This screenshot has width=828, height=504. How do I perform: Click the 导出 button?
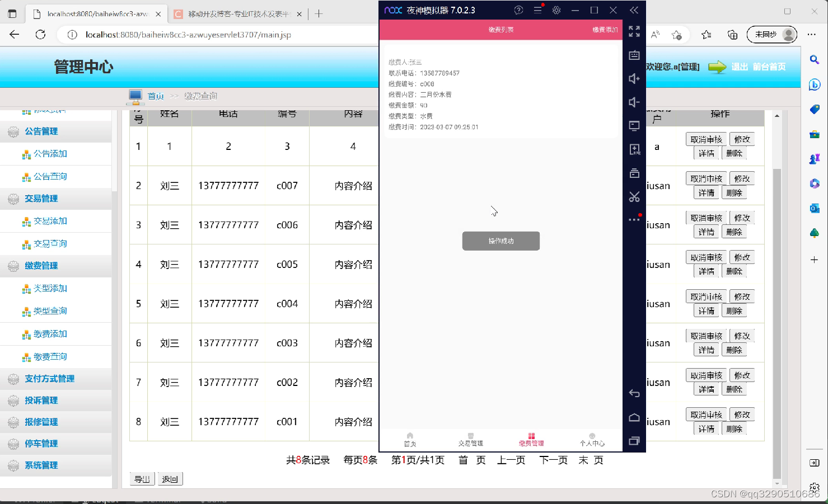[x=142, y=479]
